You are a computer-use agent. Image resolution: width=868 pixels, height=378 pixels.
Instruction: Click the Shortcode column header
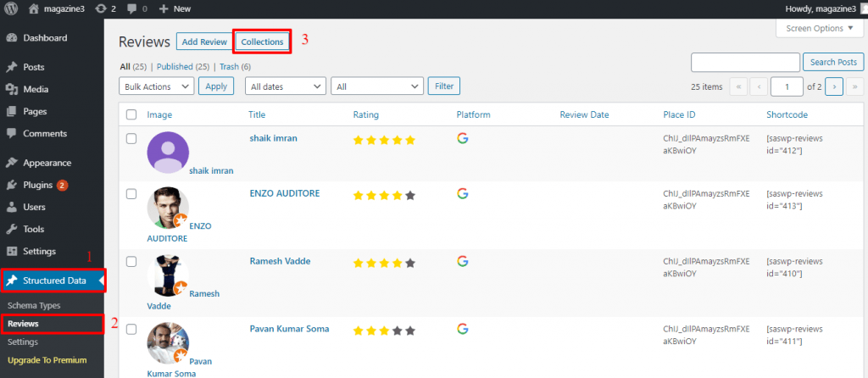coord(787,114)
